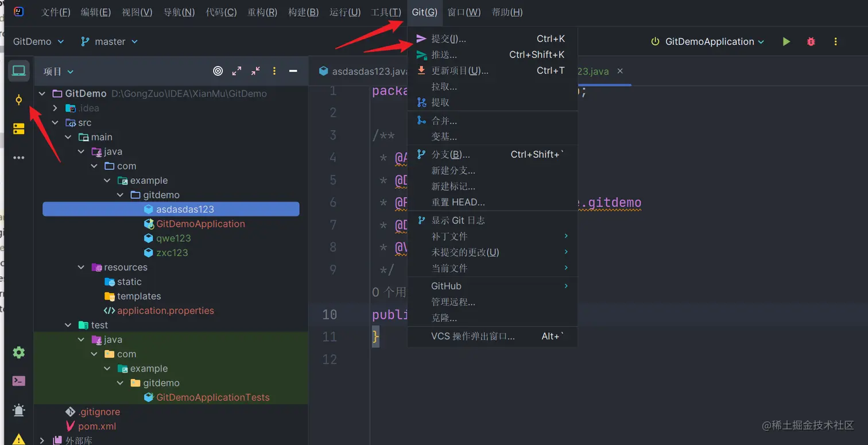Choose 推送... in Git menu

coord(492,55)
